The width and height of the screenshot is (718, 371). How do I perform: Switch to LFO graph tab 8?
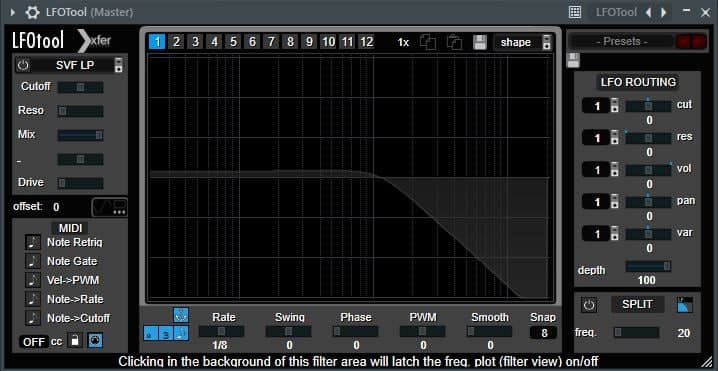coord(290,42)
